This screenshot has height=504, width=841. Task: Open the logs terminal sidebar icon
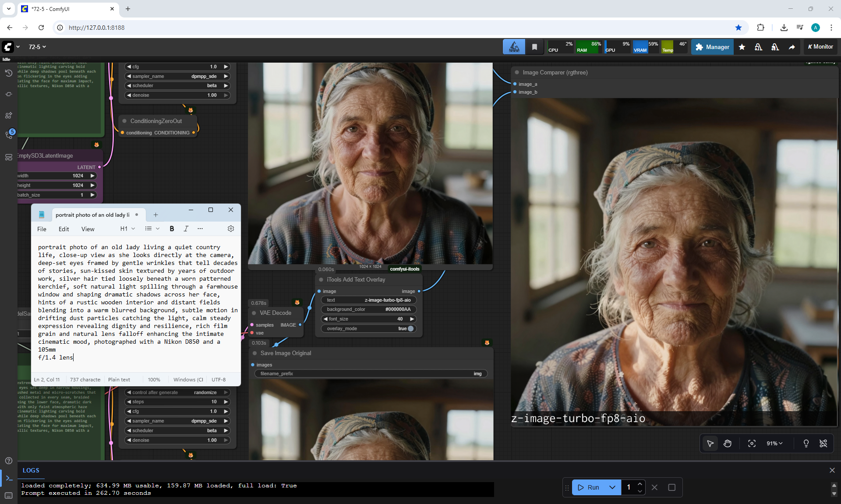point(9,478)
